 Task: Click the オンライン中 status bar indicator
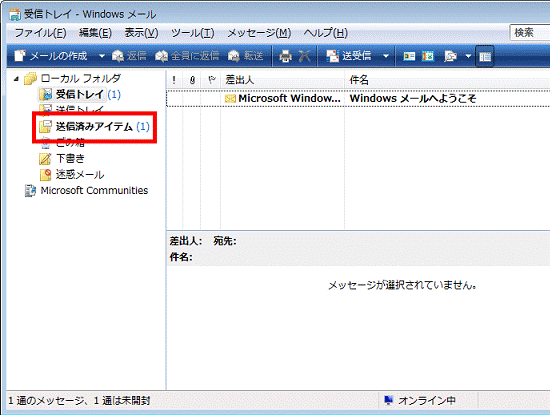(421, 400)
